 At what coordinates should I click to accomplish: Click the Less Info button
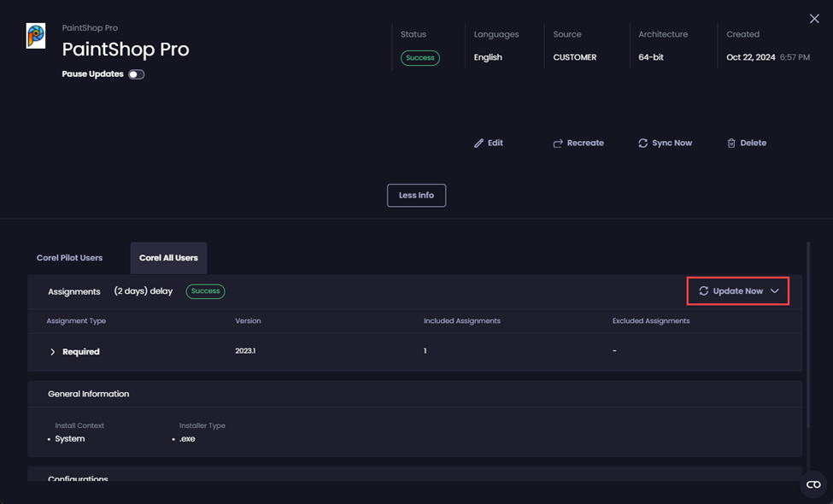pyautogui.click(x=416, y=195)
